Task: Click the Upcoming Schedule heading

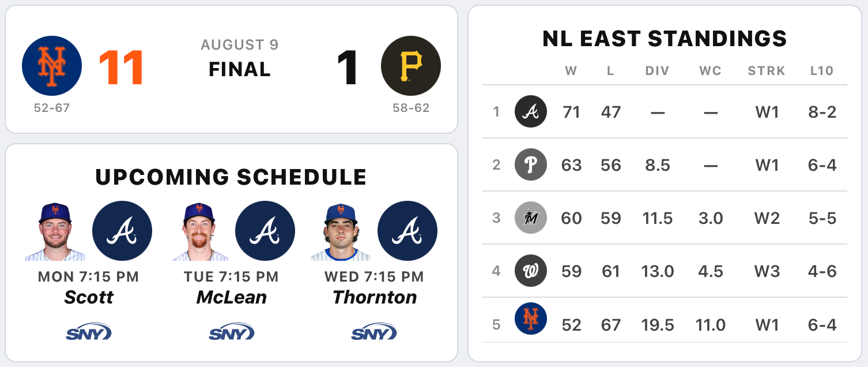Action: coord(231,177)
